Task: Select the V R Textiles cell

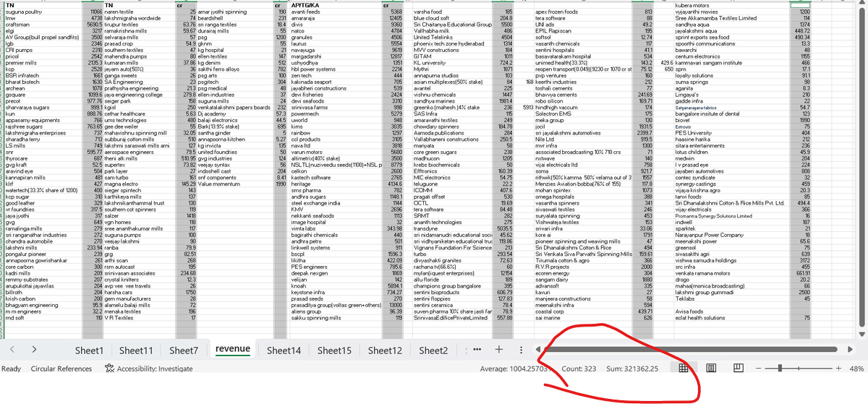Action: 140,317
